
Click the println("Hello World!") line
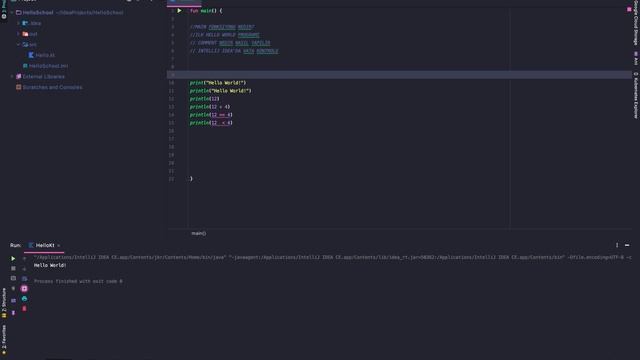click(221, 91)
